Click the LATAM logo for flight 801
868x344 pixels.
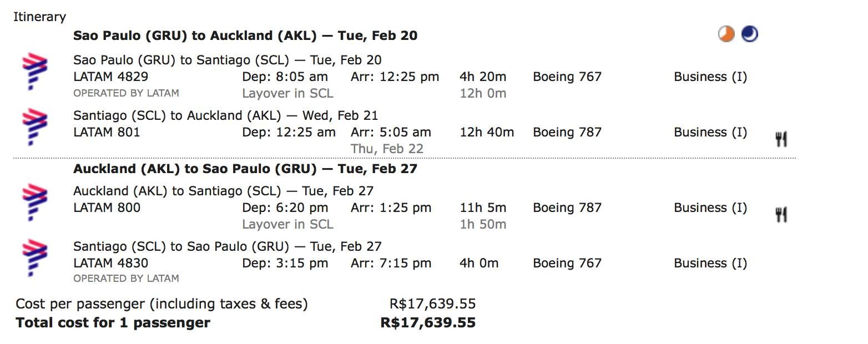[34, 127]
